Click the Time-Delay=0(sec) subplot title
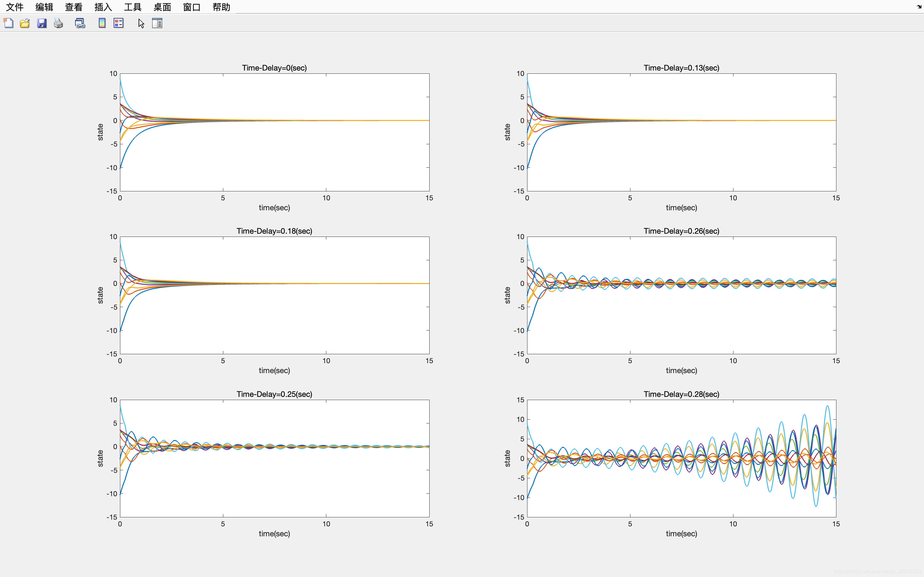Screen dimensions: 924x577 coord(274,68)
